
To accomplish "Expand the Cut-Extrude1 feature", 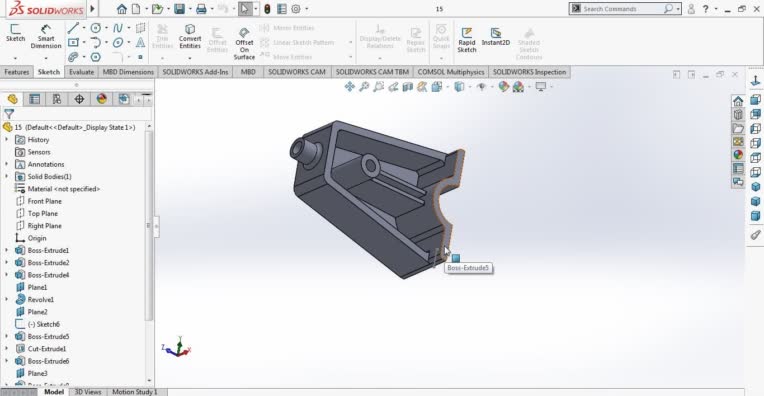I will coord(7,349).
